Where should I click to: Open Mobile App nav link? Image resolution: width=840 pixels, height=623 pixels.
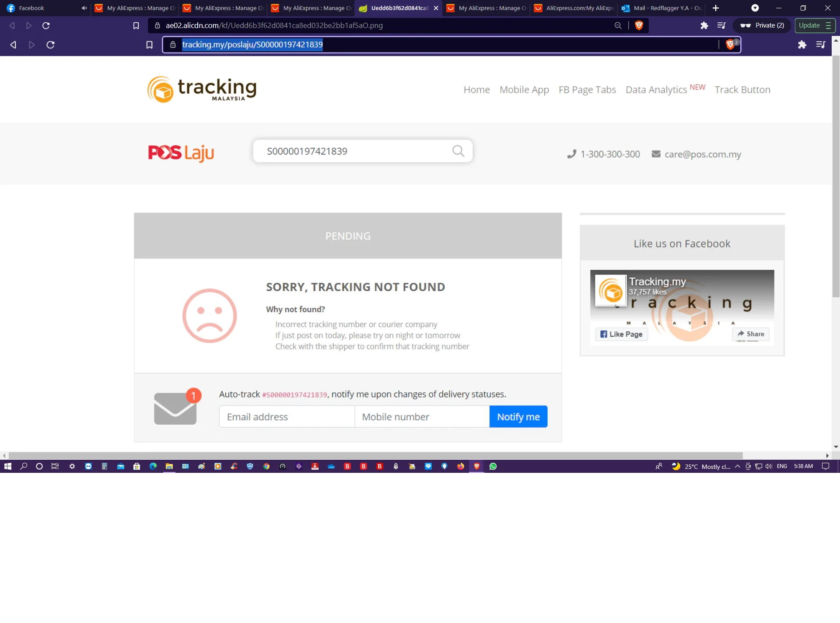tap(524, 89)
